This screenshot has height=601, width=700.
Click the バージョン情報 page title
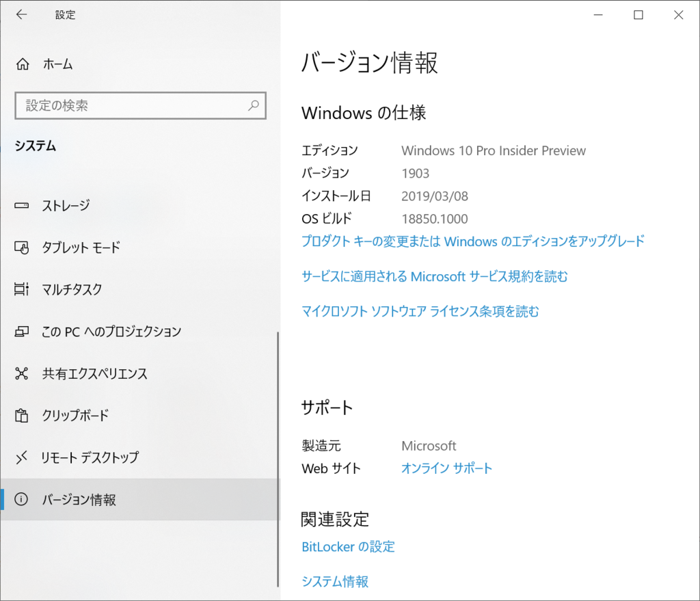pos(369,62)
